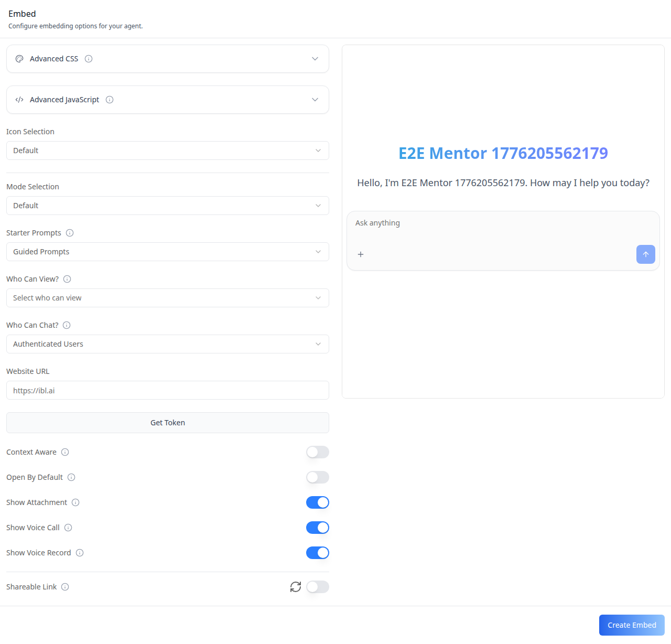Click the info icon beside Who Can Chat?
This screenshot has height=644, width=671.
pos(67,325)
